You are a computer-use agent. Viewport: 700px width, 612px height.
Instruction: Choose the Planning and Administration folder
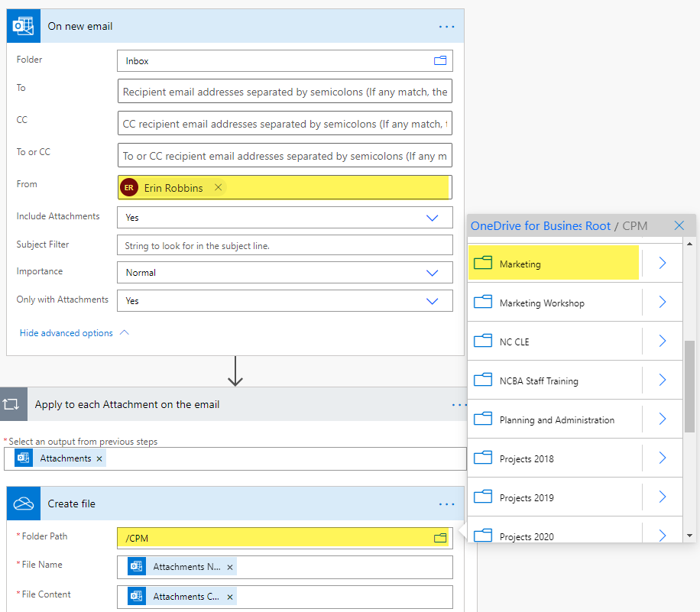pos(556,420)
